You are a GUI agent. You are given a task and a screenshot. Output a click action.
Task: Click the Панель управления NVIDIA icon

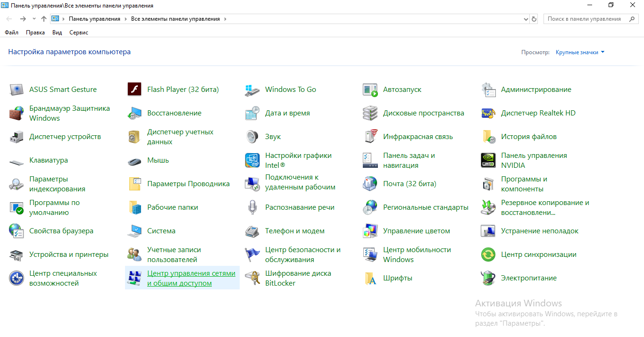point(488,160)
